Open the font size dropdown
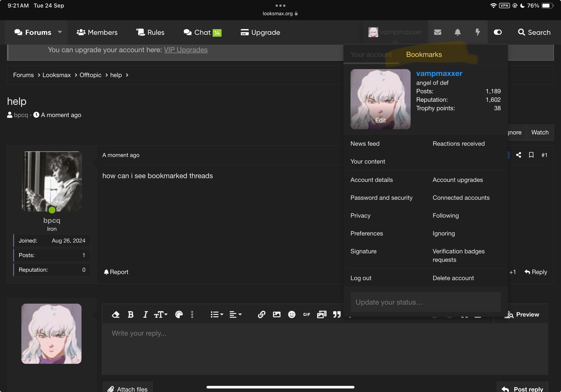 pyautogui.click(x=160, y=314)
